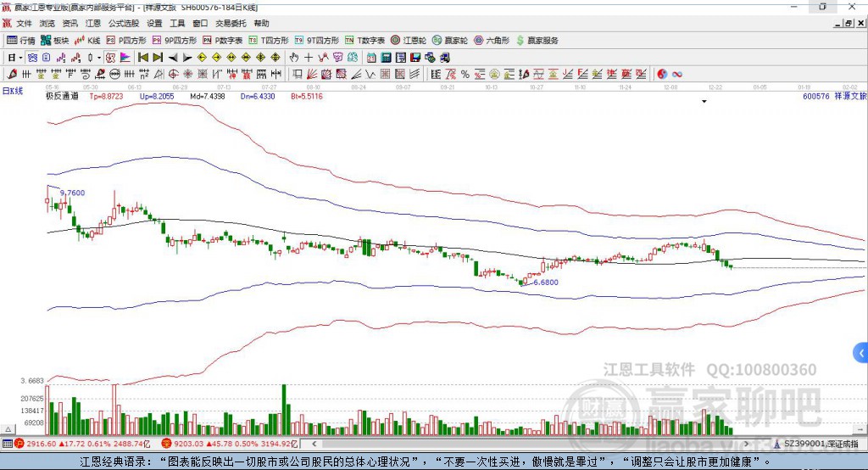Open the P四方形 tool

tap(126, 41)
